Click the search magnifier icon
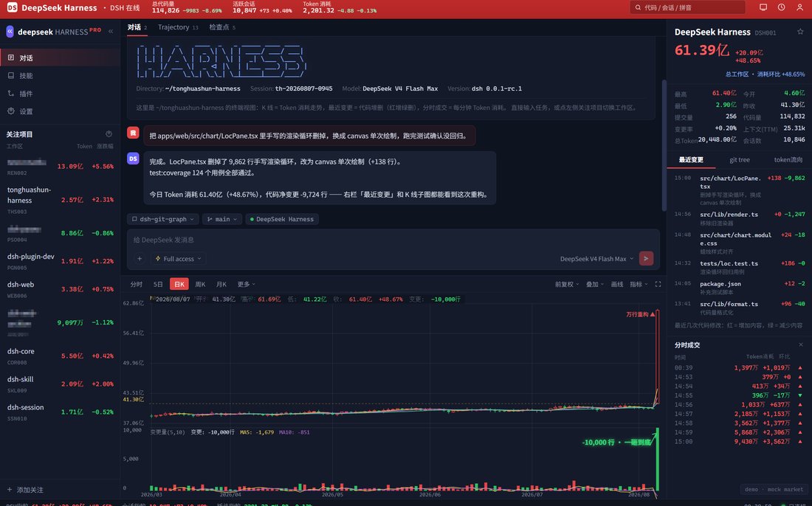Screen dimensions: 812x506 (638, 8)
